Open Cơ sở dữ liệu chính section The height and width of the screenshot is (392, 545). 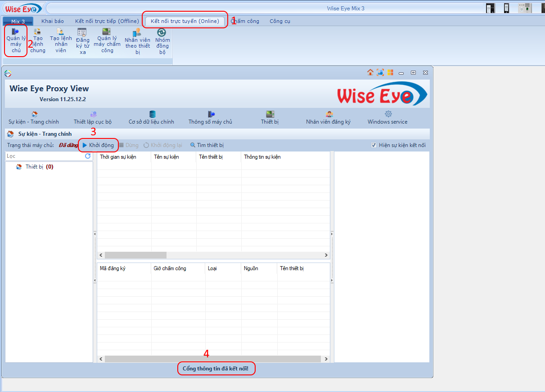pyautogui.click(x=151, y=118)
